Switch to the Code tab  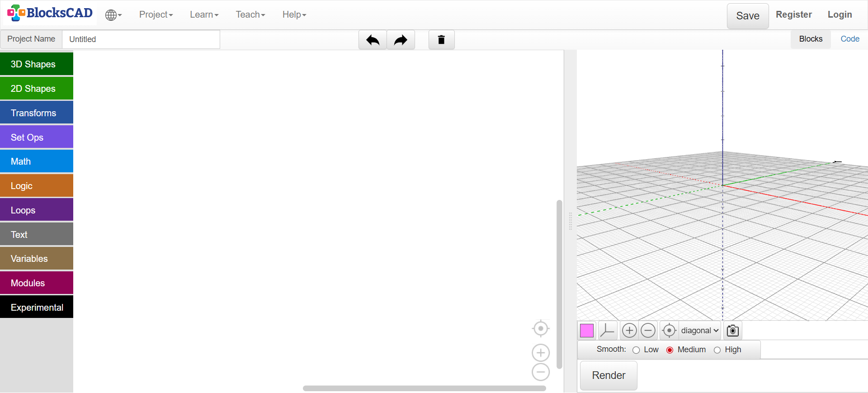[849, 39]
